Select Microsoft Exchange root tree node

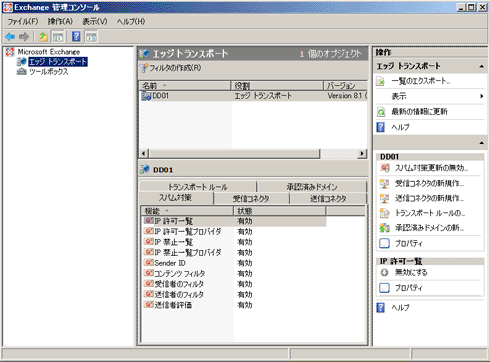[49, 52]
